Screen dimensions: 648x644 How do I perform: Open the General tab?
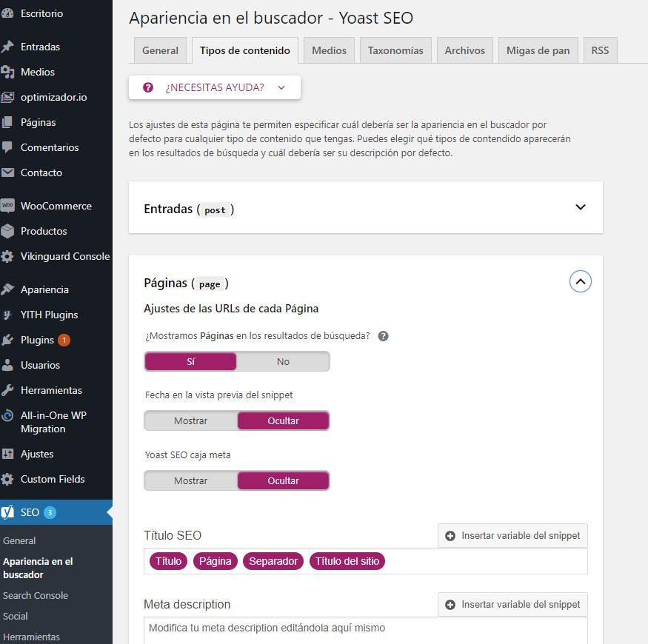coord(160,50)
